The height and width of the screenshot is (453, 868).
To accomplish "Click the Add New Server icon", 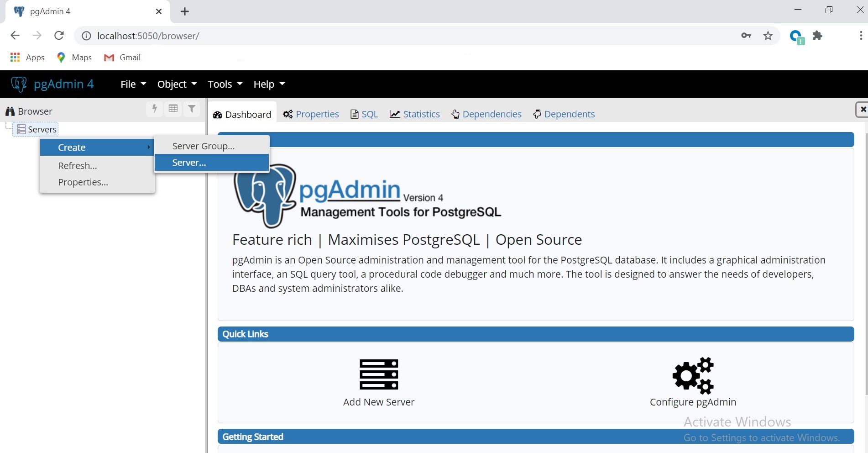I will pyautogui.click(x=379, y=374).
